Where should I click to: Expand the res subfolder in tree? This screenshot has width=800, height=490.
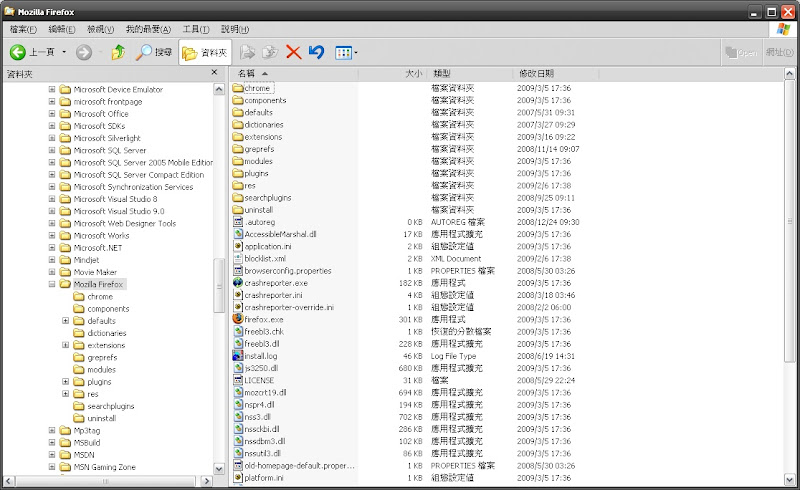click(65, 394)
